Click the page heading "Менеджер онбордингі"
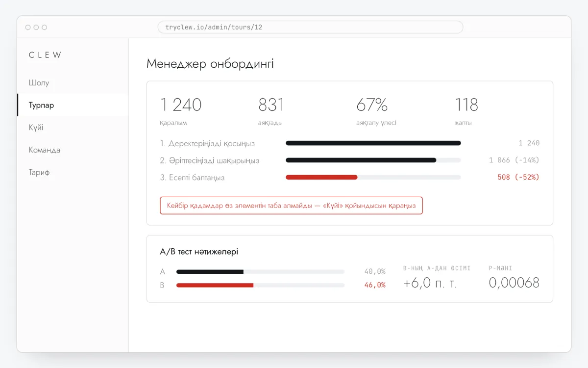The height and width of the screenshot is (368, 588). coord(210,64)
